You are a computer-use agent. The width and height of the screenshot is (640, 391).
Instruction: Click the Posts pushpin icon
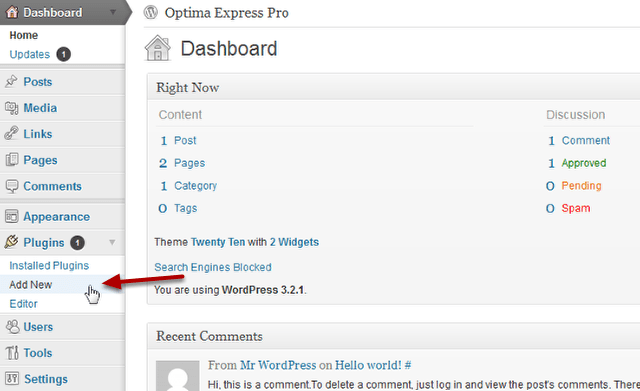[x=11, y=81]
